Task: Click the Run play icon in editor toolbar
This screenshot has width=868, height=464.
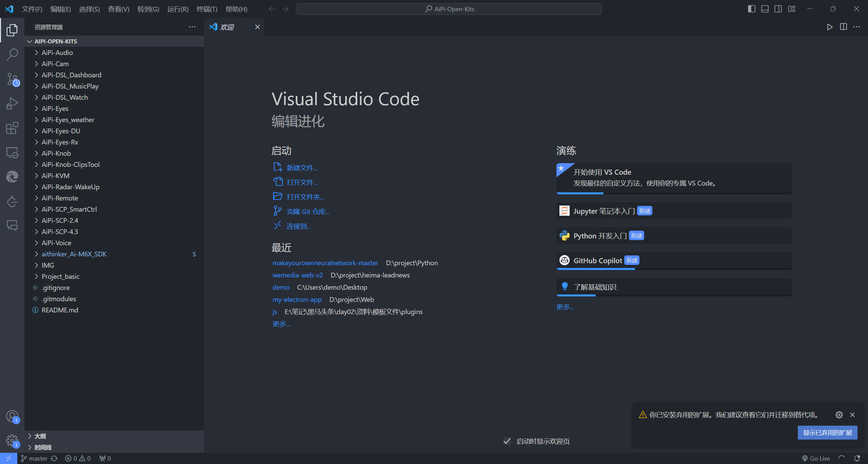Action: (x=830, y=27)
